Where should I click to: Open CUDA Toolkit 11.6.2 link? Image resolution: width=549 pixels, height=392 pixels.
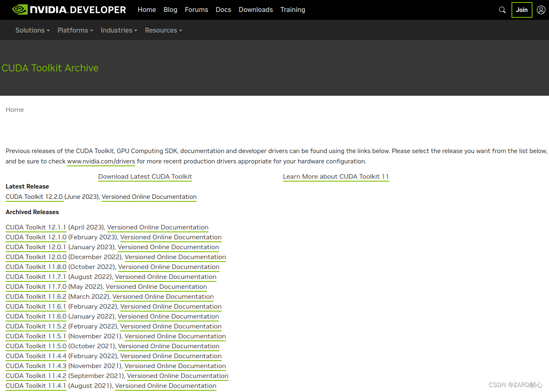pyautogui.click(x=36, y=297)
